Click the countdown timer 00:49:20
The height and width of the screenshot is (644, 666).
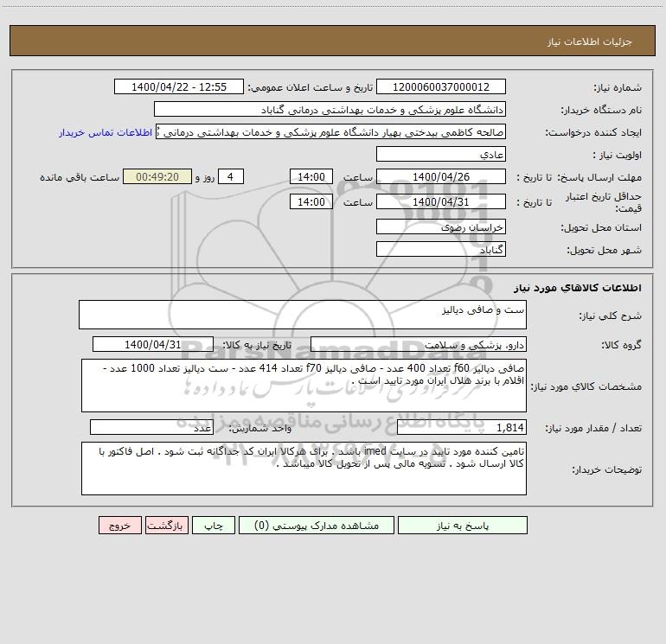tap(157, 176)
